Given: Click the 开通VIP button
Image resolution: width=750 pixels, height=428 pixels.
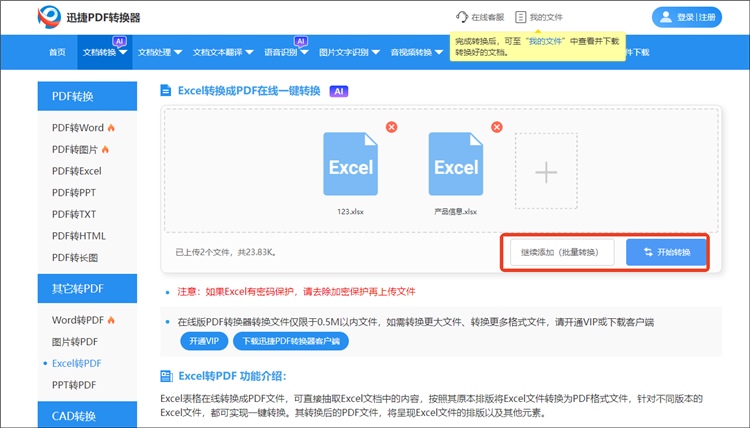Looking at the screenshot, I should 204,341.
